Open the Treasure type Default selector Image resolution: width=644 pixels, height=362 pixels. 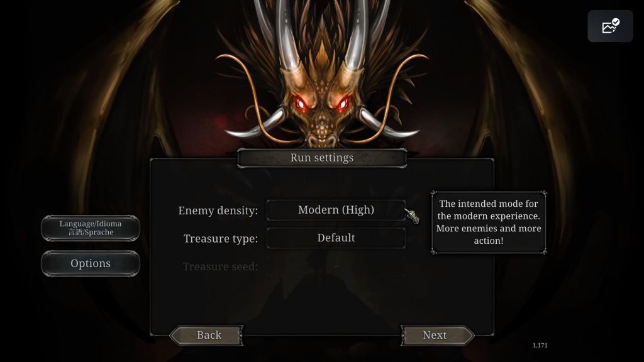336,238
